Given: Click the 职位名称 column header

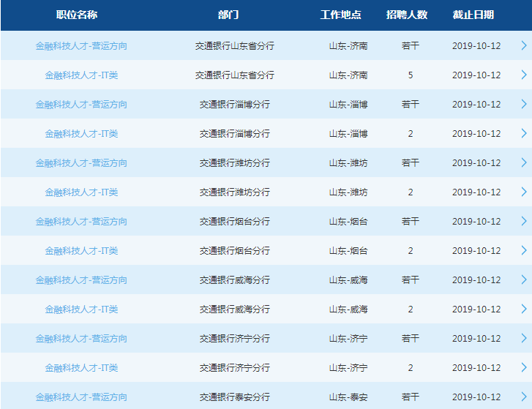Looking at the screenshot, I should tap(77, 15).
